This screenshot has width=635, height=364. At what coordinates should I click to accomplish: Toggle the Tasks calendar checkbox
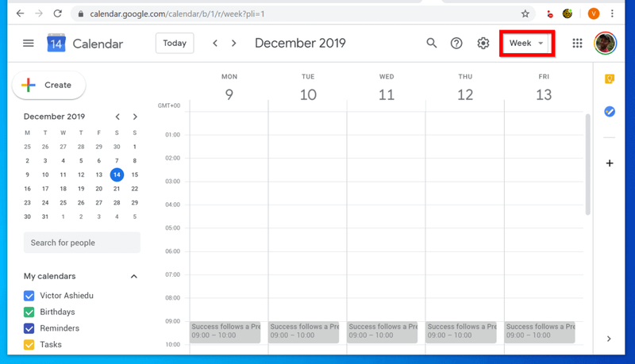[29, 345]
